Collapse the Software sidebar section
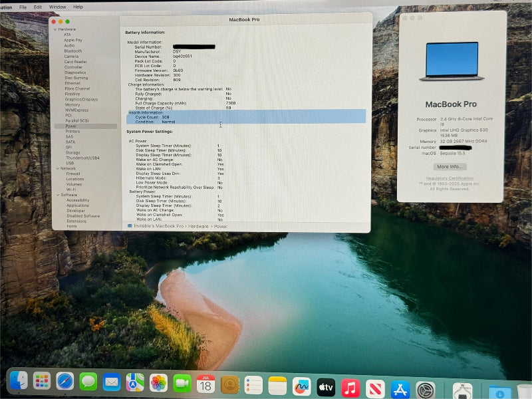The image size is (532, 399). click(x=57, y=195)
